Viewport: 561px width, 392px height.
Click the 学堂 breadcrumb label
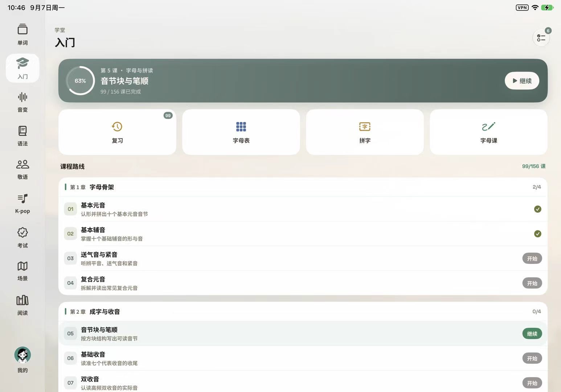[x=60, y=30]
